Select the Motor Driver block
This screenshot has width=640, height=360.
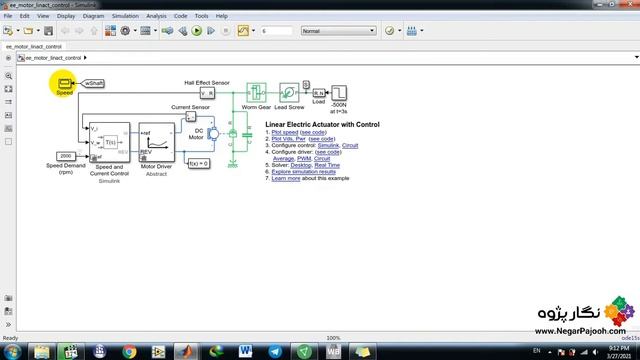pos(156,142)
